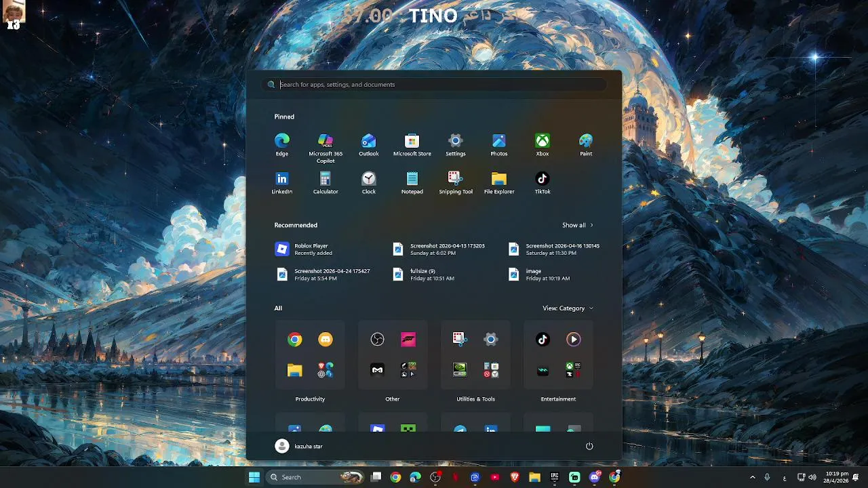The height and width of the screenshot is (488, 868).
Task: Click network/display icon in system tray
Action: [x=801, y=478]
